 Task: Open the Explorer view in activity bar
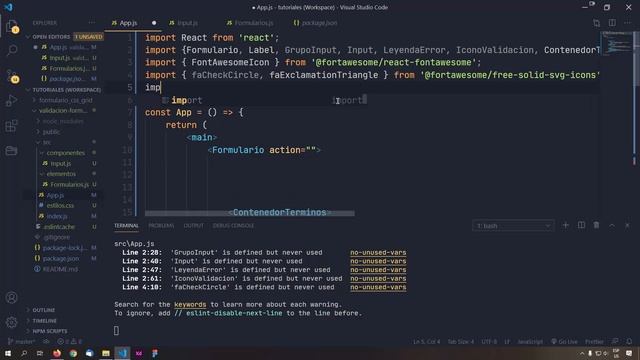coord(11,27)
